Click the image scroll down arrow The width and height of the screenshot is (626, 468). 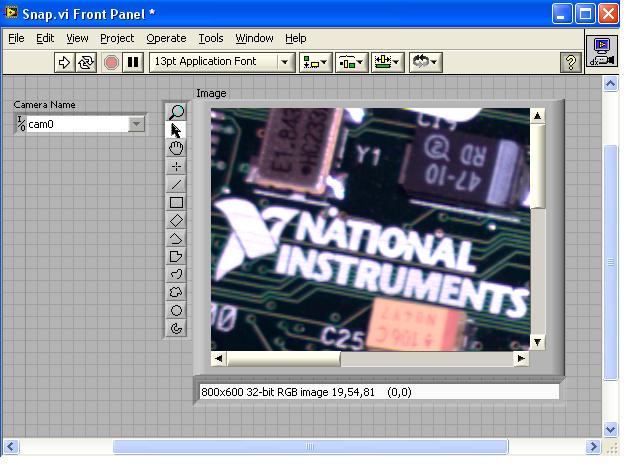(x=537, y=342)
